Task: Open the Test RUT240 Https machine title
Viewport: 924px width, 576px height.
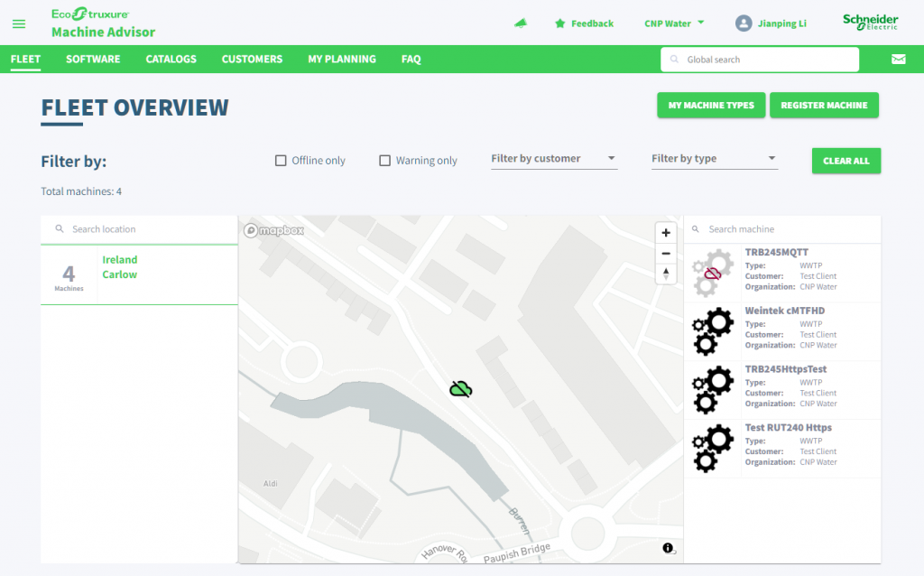Action: (789, 427)
